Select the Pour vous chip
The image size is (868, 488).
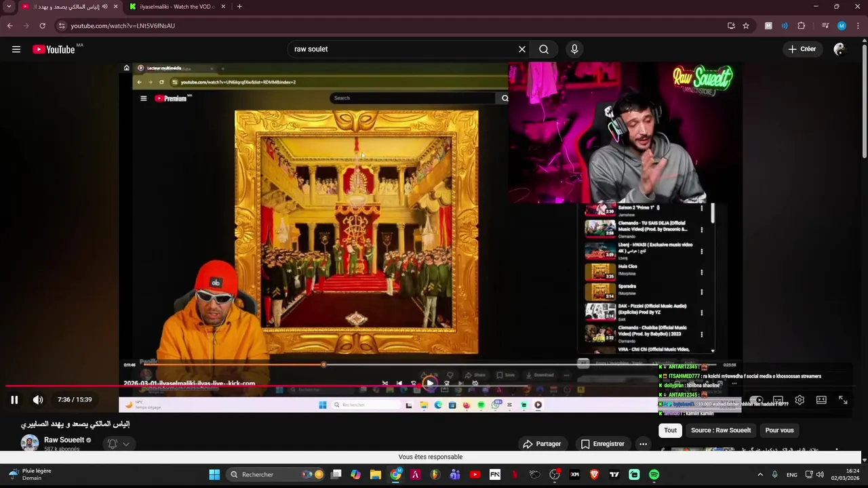point(779,430)
